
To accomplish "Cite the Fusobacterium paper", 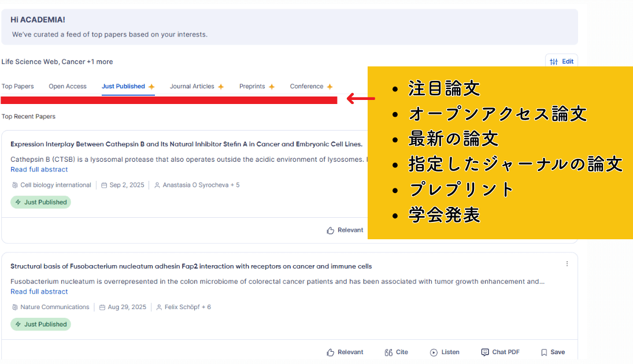I will pyautogui.click(x=397, y=352).
